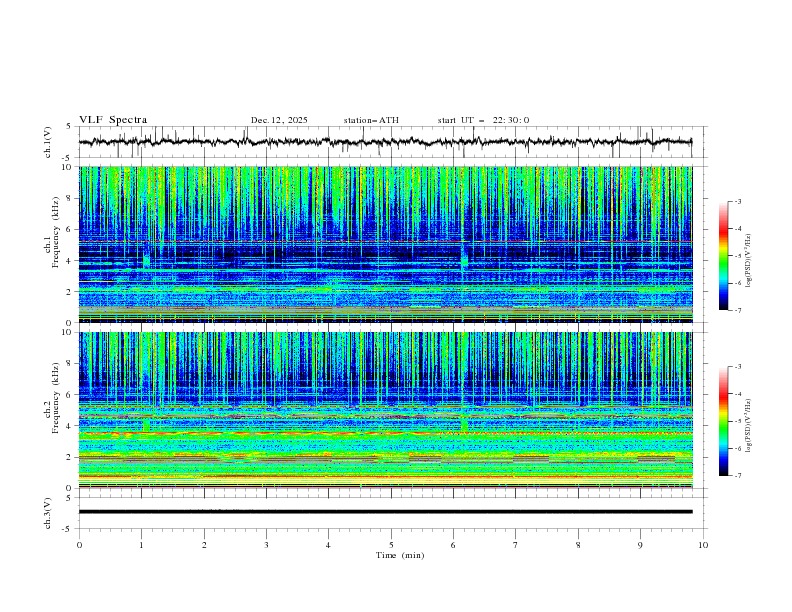Click time axis tick label "4"
This screenshot has width=792, height=612.
pos(328,545)
